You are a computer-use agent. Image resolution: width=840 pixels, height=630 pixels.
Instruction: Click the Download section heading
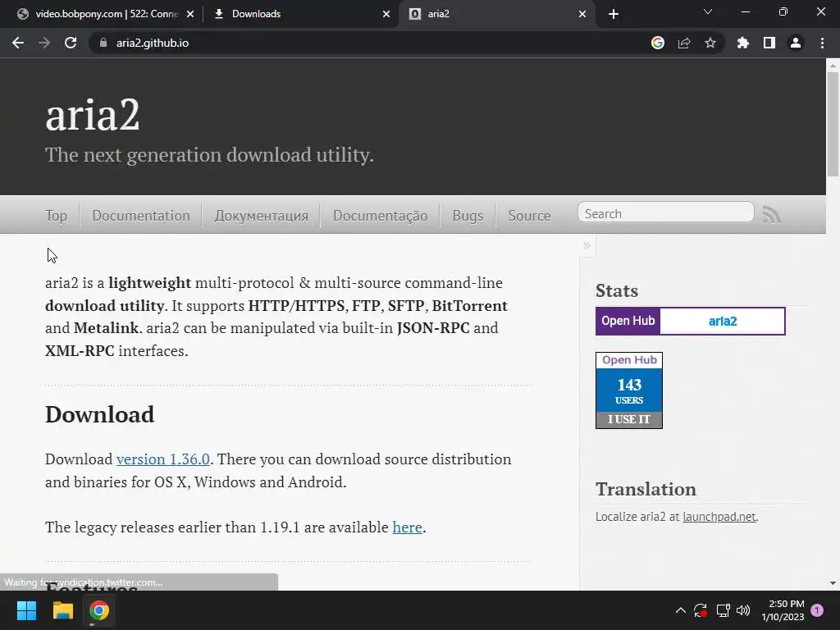99,414
